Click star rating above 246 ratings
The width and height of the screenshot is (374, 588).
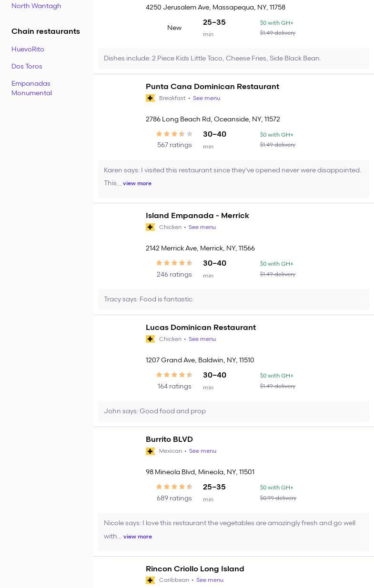pos(174,263)
